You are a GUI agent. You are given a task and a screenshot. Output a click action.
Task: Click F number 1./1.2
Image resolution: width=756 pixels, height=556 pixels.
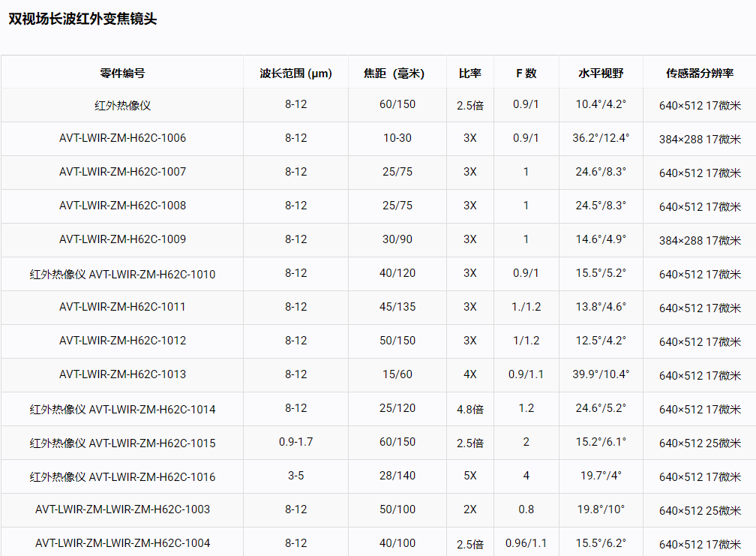point(526,307)
